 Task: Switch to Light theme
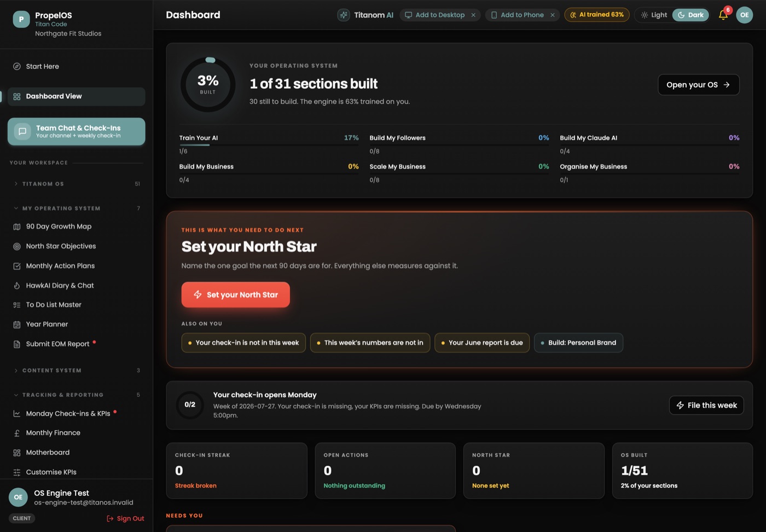pos(654,15)
